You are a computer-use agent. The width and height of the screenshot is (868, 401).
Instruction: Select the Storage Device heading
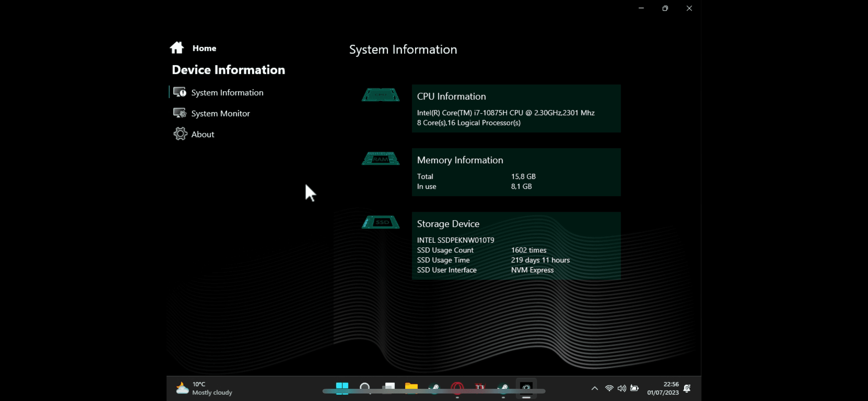(x=448, y=224)
